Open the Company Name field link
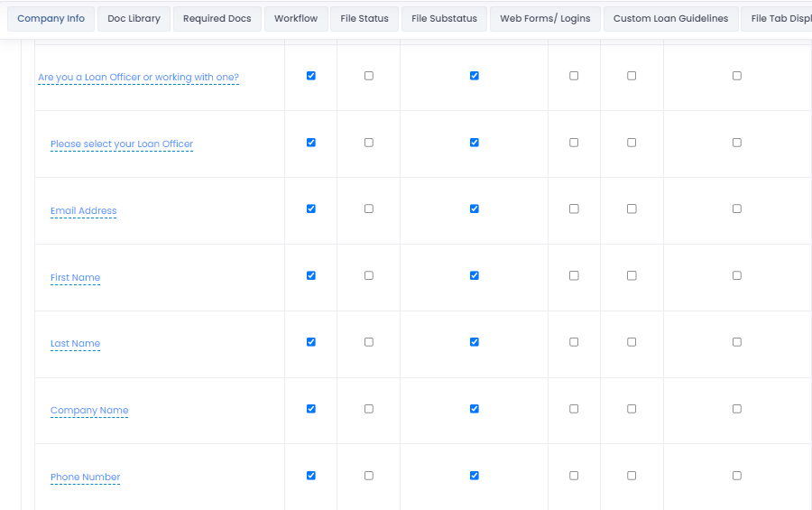This screenshot has width=812, height=510. pos(89,411)
